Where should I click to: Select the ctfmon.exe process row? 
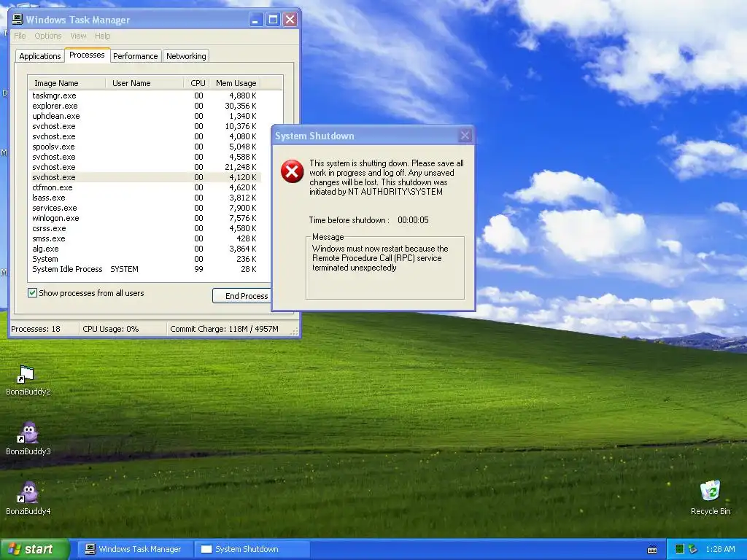144,187
